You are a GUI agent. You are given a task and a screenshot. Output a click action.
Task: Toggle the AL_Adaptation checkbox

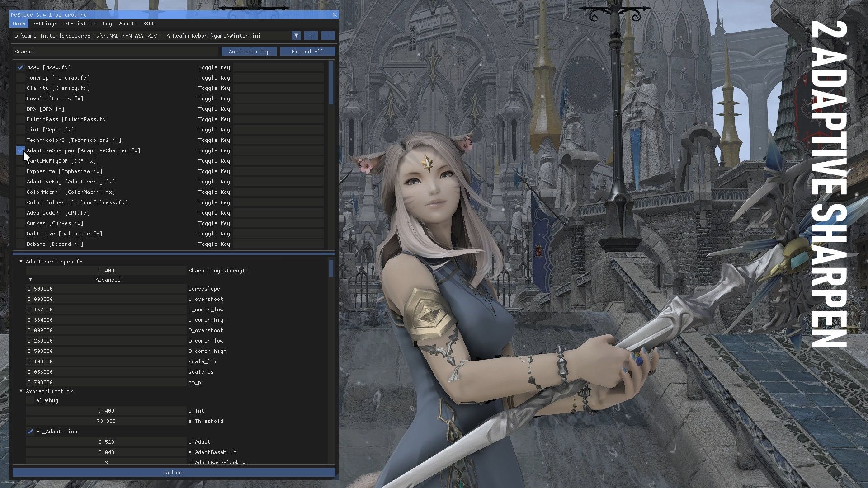pos(30,432)
